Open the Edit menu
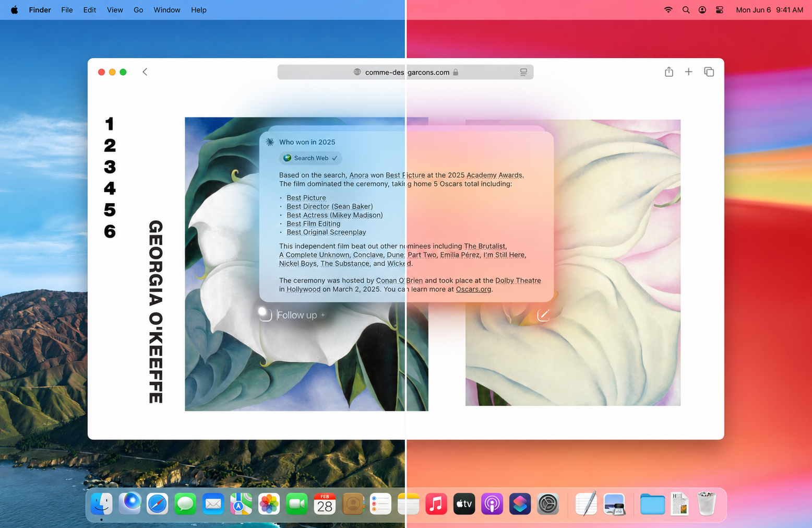The image size is (812, 528). [x=90, y=10]
